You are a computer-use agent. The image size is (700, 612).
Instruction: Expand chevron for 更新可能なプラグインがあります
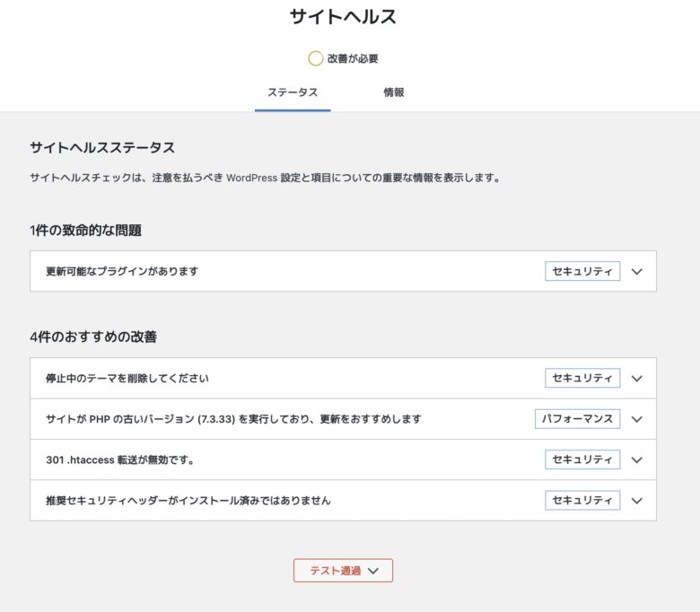click(637, 271)
